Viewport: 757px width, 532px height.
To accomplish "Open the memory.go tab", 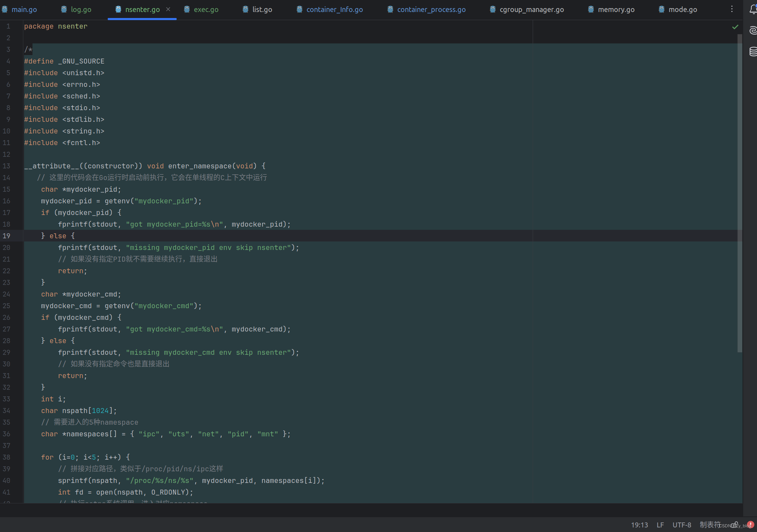I will pos(611,10).
